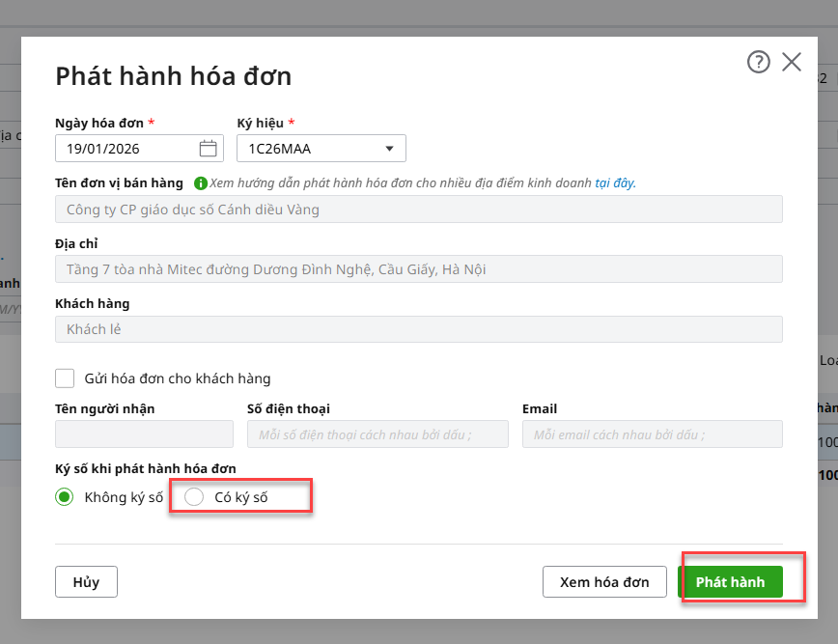Open the help question mark icon
Viewport: 838px width, 644px height.
click(x=758, y=63)
